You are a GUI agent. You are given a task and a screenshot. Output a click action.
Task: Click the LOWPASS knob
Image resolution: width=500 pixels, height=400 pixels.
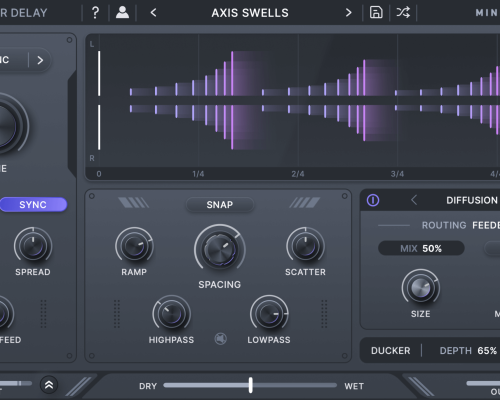pyautogui.click(x=269, y=314)
